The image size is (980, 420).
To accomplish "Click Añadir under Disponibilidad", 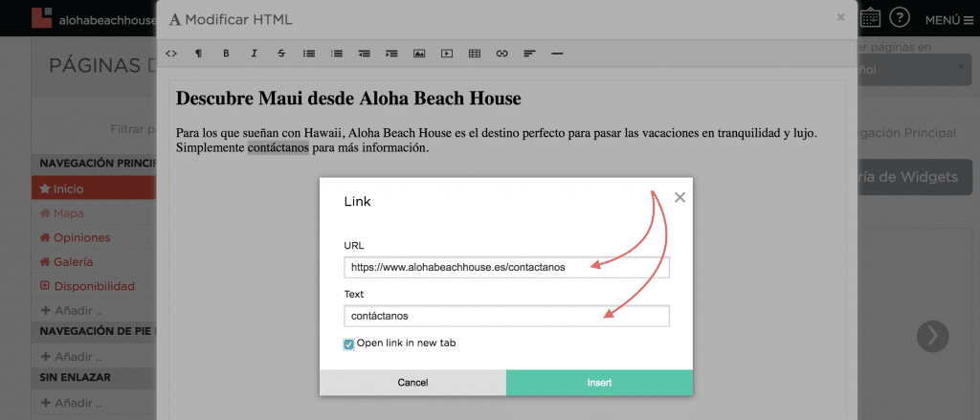I will (x=71, y=310).
